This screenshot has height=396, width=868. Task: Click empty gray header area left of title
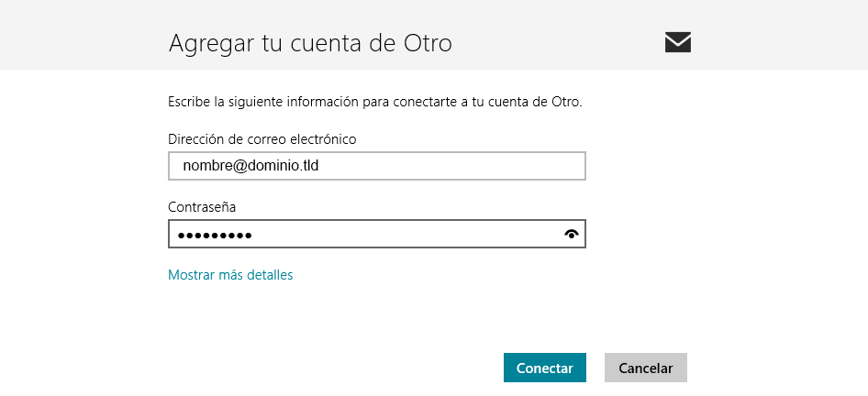pyautogui.click(x=83, y=37)
